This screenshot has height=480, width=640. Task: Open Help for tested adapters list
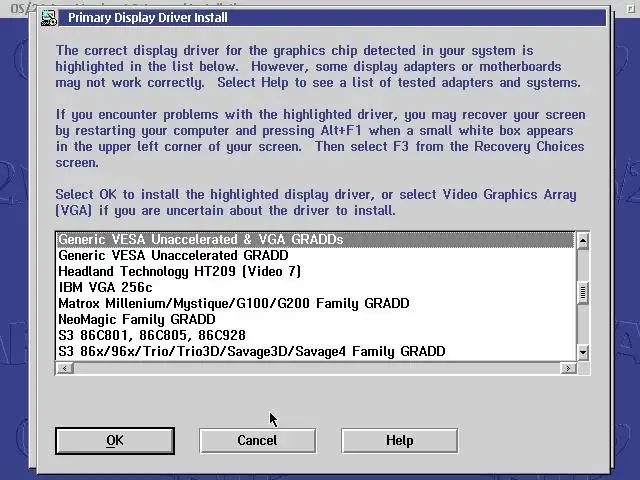400,441
